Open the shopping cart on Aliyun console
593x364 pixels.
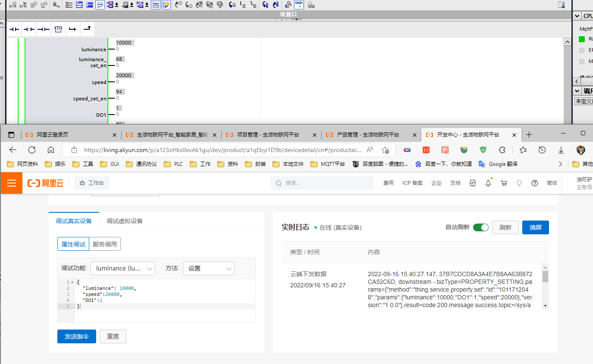pos(503,183)
